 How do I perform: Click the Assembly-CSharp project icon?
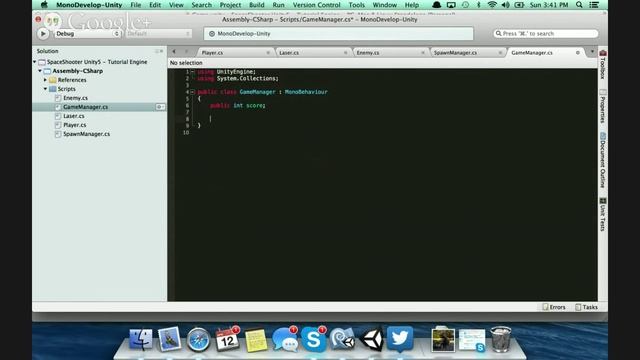point(47,71)
